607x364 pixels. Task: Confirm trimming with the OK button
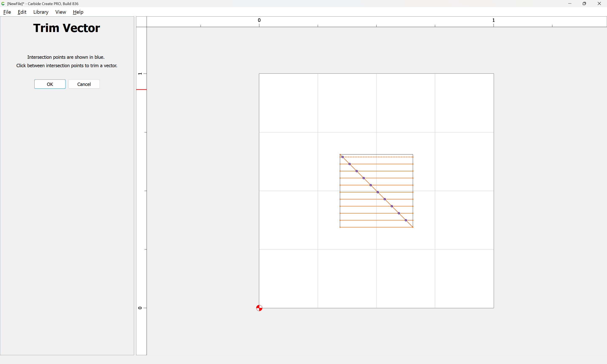[50, 84]
